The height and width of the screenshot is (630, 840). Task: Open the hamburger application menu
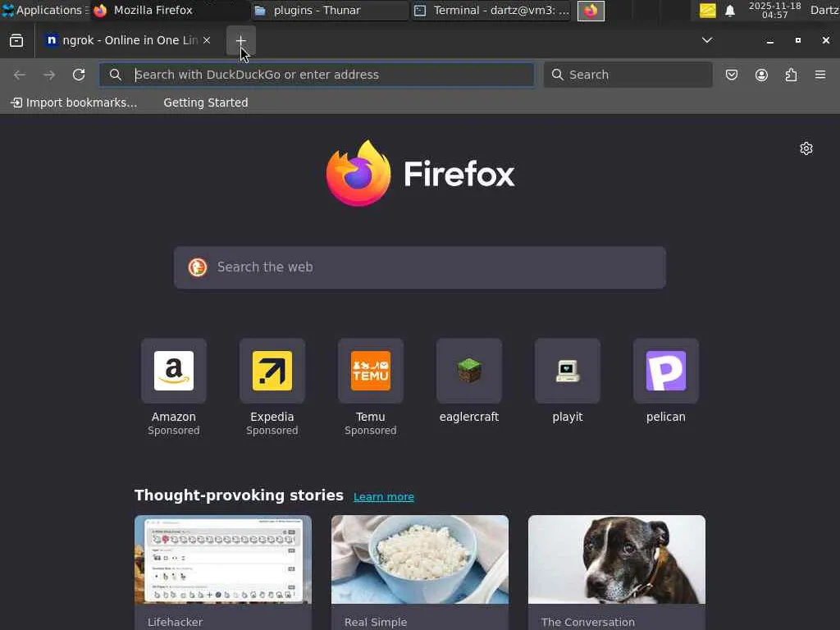(x=820, y=75)
